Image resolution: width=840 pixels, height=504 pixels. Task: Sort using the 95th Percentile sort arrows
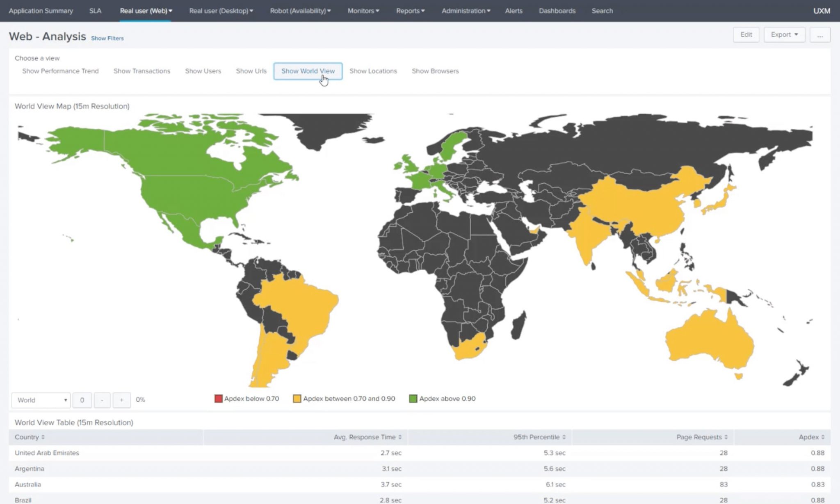(x=564, y=437)
